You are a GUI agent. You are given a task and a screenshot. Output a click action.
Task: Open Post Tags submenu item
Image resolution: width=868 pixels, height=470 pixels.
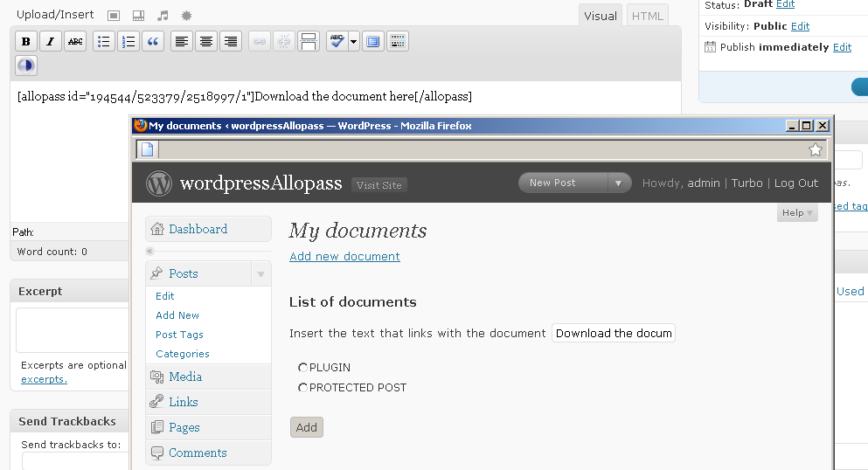point(179,335)
